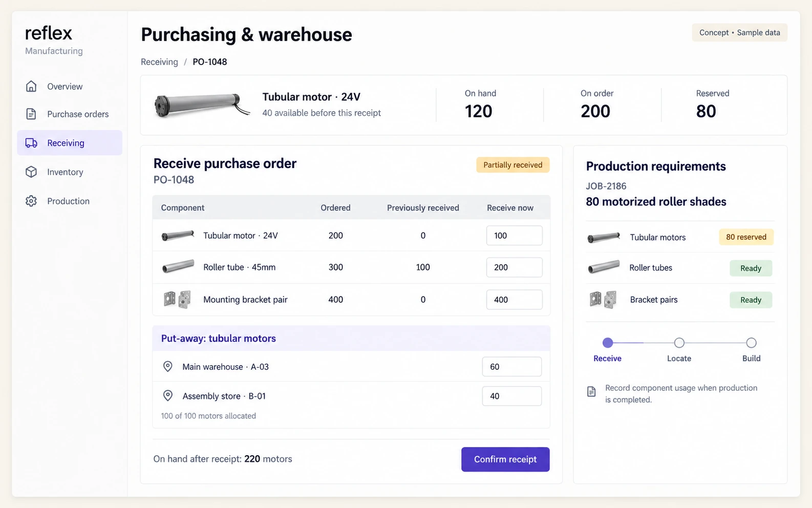Click the Receiving truck icon
This screenshot has width=812, height=508.
pos(31,143)
